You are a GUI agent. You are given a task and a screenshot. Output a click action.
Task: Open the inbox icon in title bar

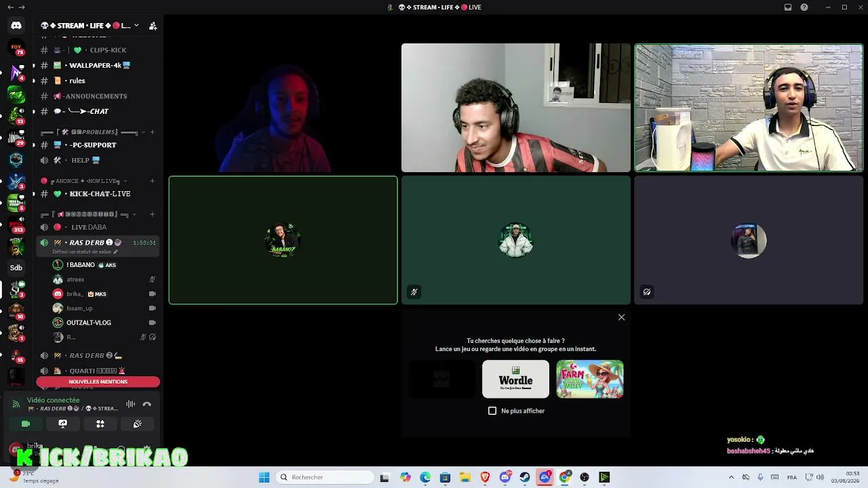(x=788, y=7)
